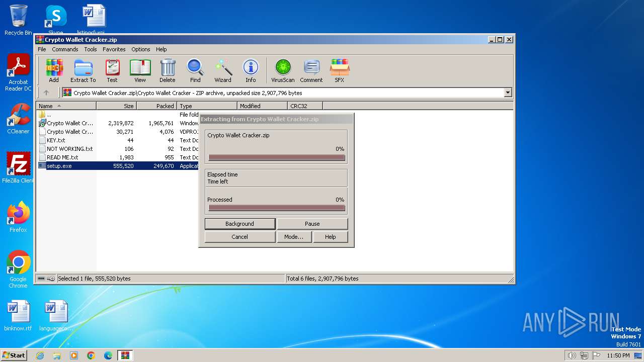Run VirusScan on the archive
Image resolution: width=644 pixels, height=362 pixels.
283,71
